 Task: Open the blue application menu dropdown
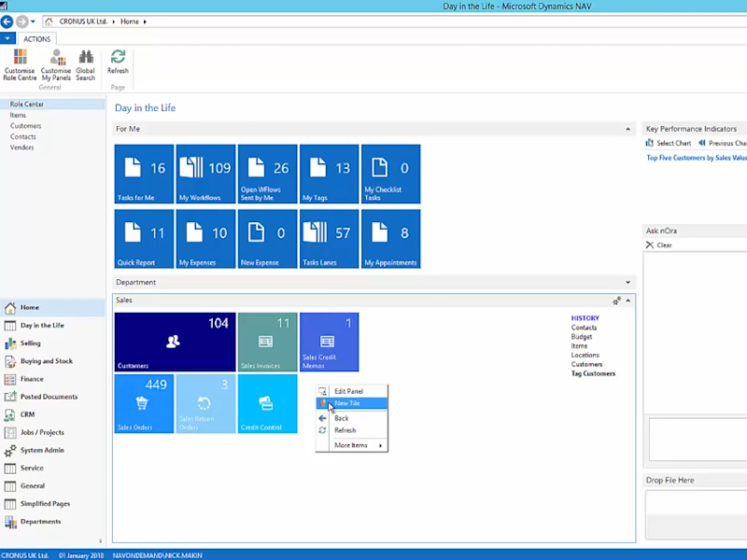pos(7,38)
